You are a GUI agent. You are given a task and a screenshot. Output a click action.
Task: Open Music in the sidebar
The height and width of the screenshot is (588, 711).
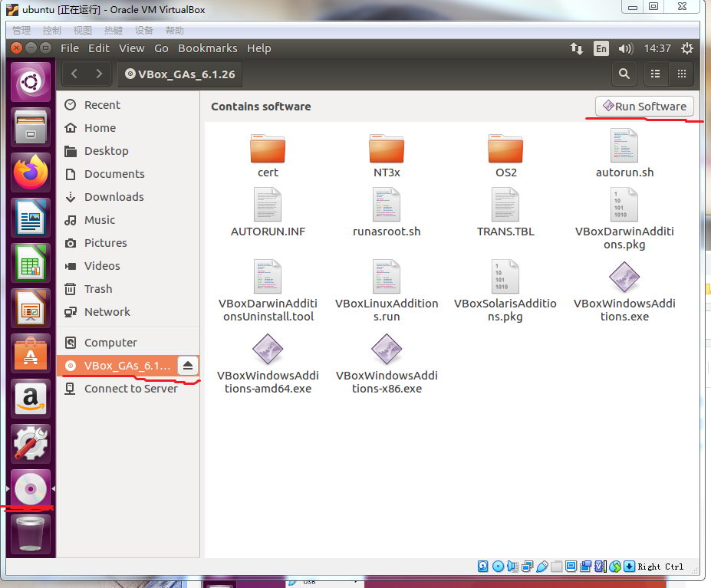(x=128, y=220)
